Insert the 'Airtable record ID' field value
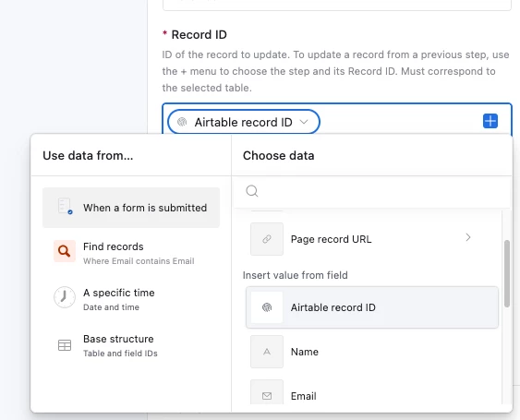 (x=372, y=307)
